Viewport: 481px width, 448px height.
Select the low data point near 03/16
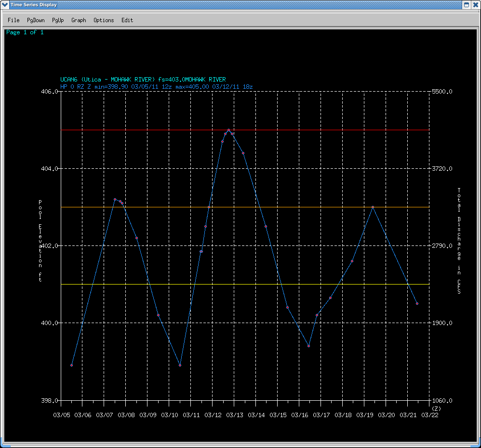[308, 346]
